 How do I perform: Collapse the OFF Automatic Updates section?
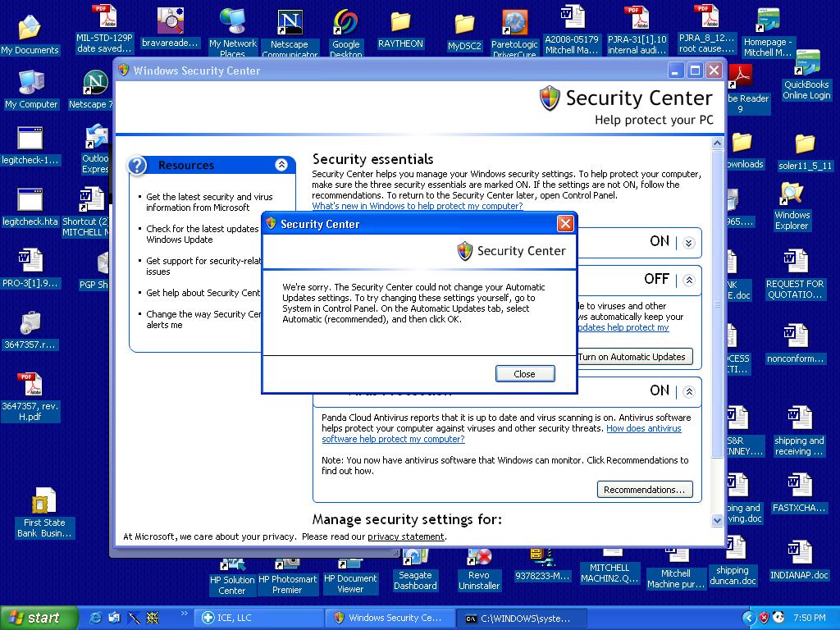tap(689, 280)
